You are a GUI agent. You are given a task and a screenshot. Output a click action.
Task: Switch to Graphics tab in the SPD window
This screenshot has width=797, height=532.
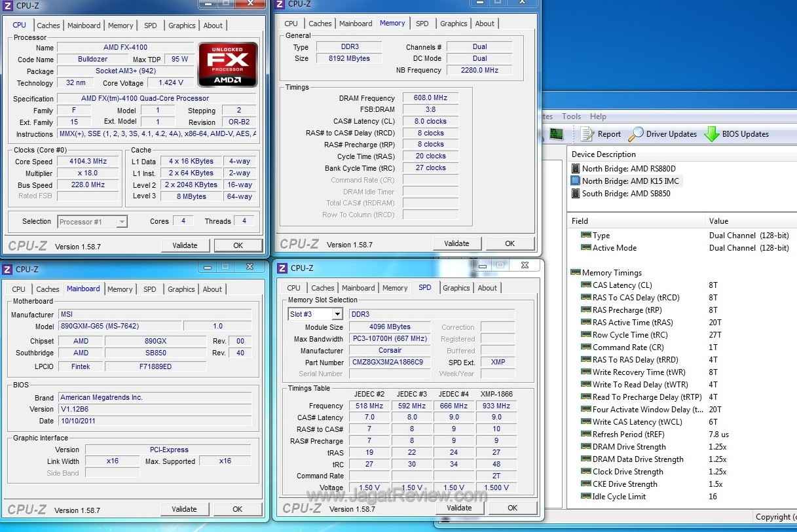pos(456,288)
